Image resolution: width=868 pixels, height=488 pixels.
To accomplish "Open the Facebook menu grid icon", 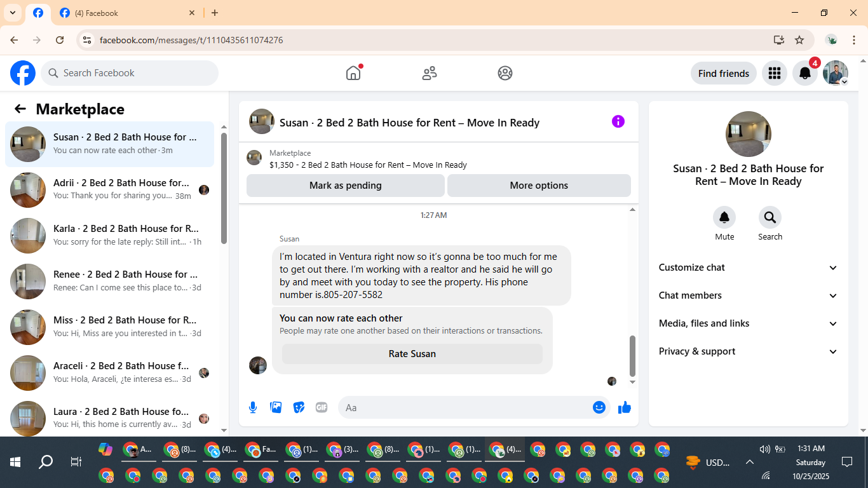I will click(774, 73).
